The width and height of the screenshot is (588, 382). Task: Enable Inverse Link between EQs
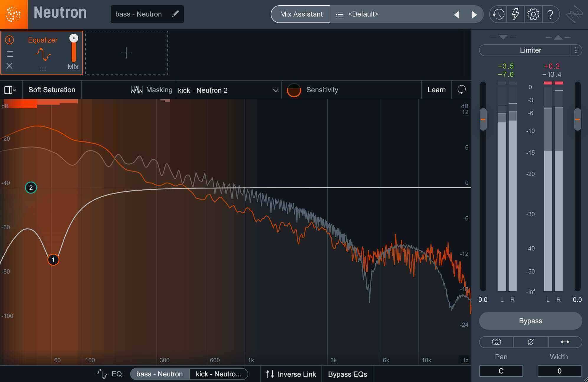click(291, 374)
